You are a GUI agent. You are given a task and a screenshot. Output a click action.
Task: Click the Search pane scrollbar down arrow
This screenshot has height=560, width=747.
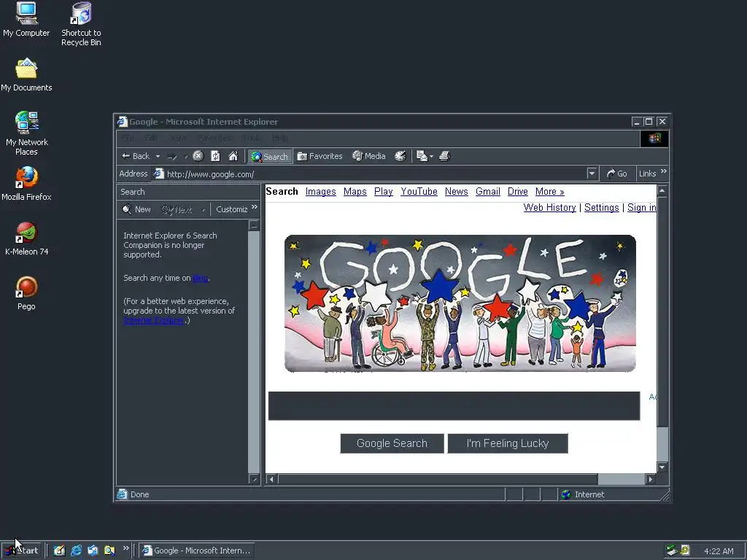pos(254,479)
